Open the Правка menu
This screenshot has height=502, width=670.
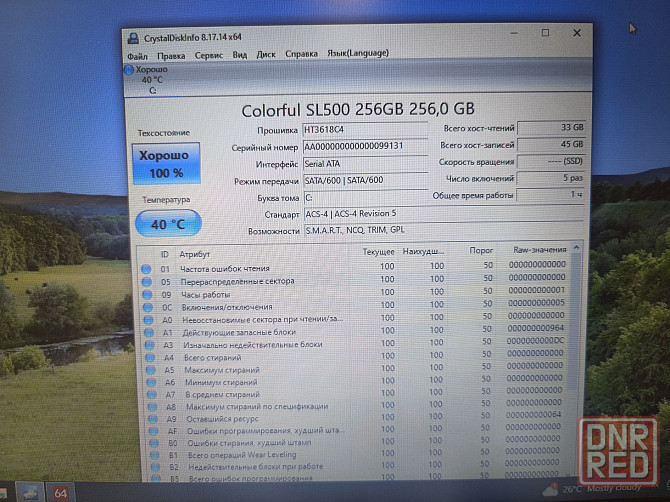(x=171, y=56)
